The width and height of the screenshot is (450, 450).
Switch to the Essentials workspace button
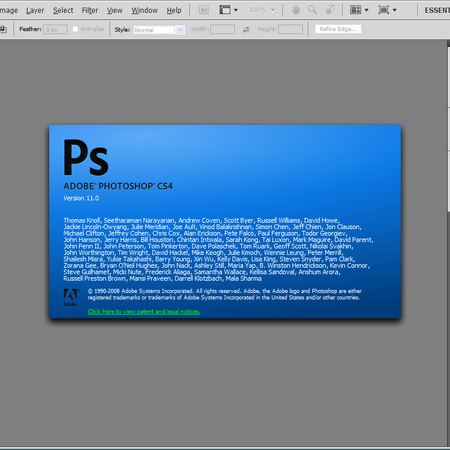(x=437, y=10)
